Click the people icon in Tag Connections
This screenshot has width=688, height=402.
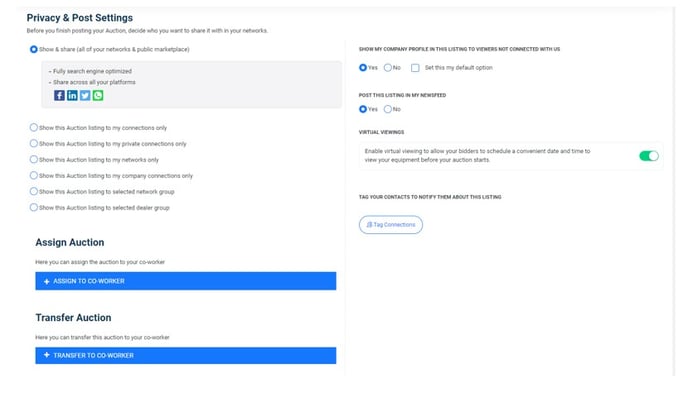click(x=370, y=225)
